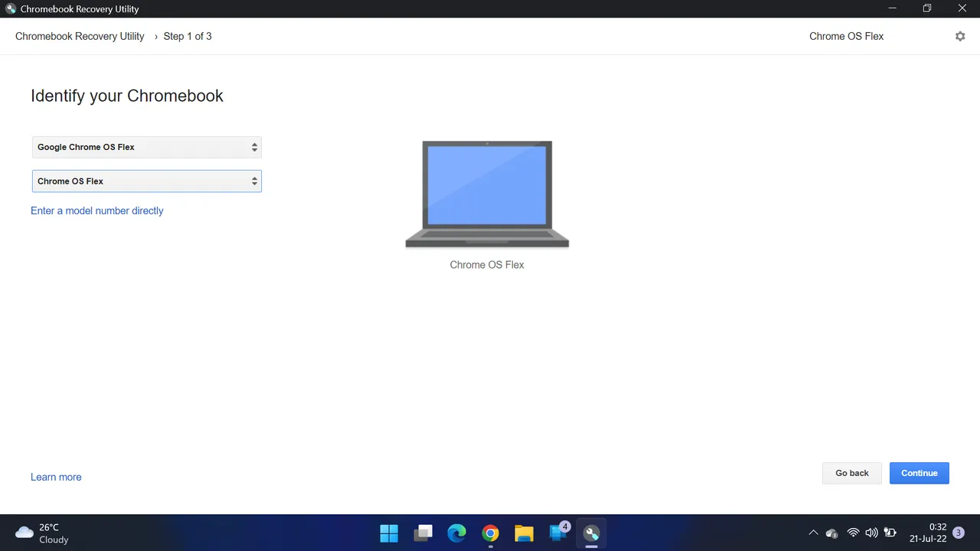Click the Identify your Chromebook heading

[127, 96]
